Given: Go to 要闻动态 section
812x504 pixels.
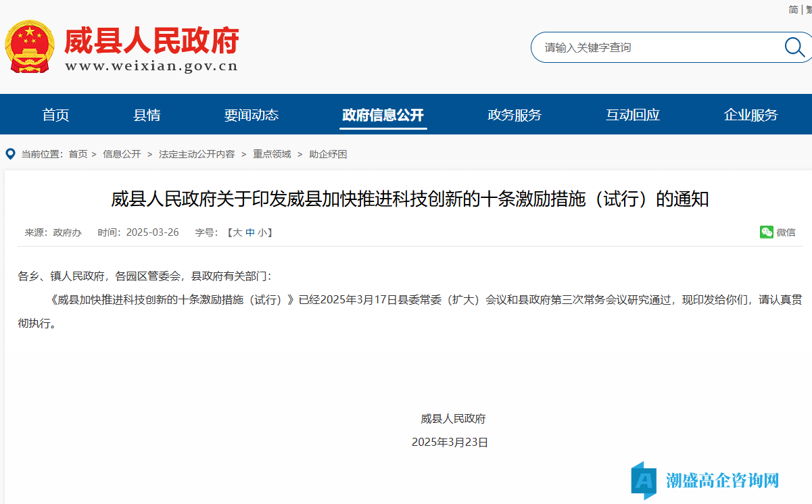Looking at the screenshot, I should 251,115.
